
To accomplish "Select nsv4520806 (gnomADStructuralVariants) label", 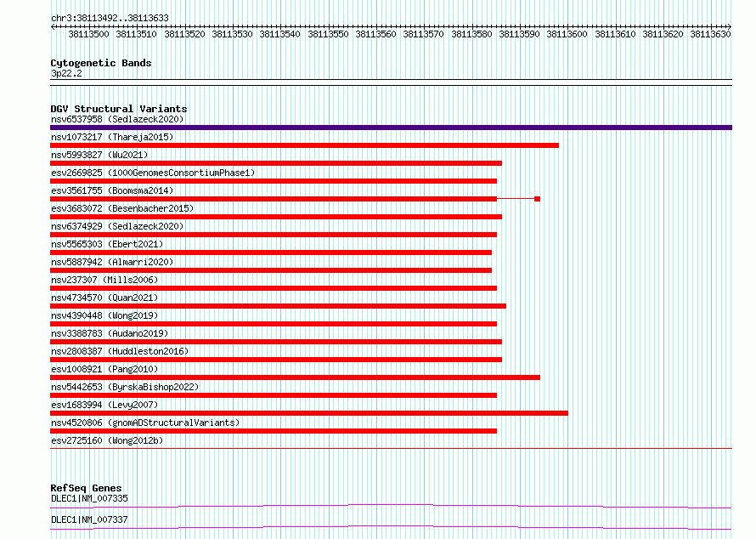I will tap(145, 423).
